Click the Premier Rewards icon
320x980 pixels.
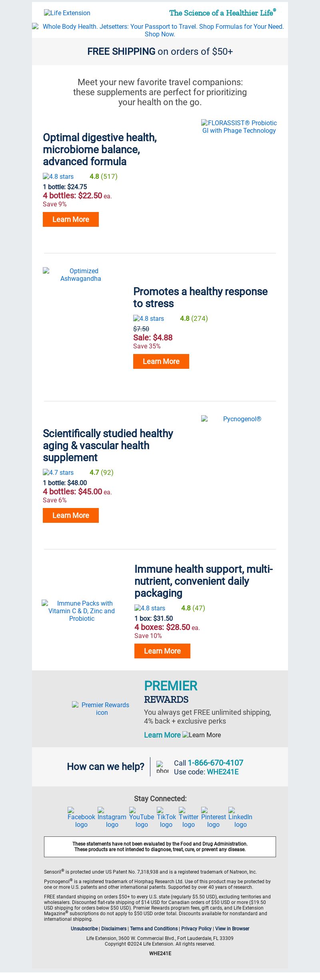click(x=102, y=708)
